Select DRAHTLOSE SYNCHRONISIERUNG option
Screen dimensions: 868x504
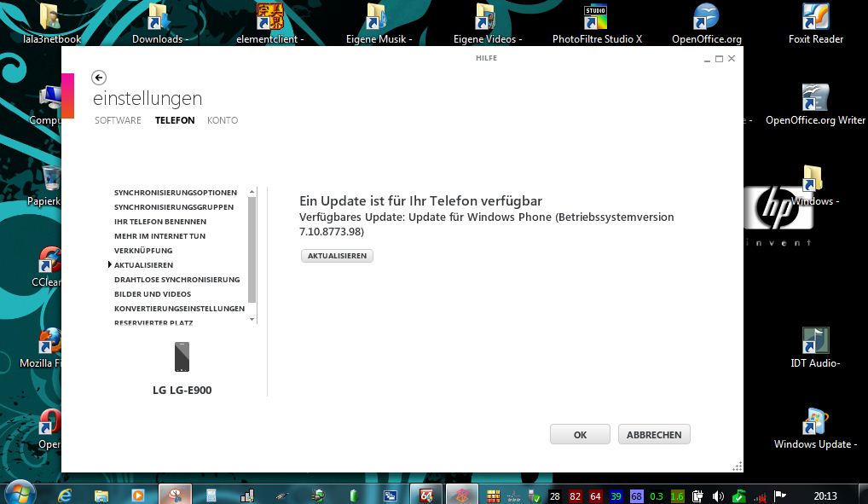176,279
